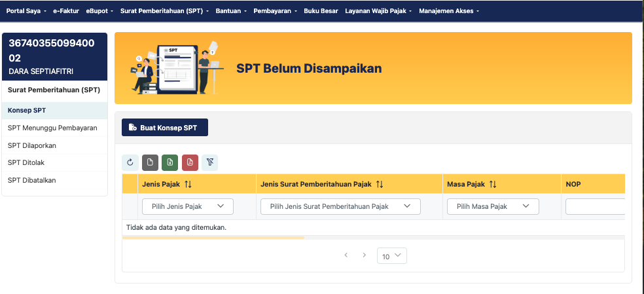The height and width of the screenshot is (294, 644).
Task: Click the refresh table icon
Action: pos(130,162)
